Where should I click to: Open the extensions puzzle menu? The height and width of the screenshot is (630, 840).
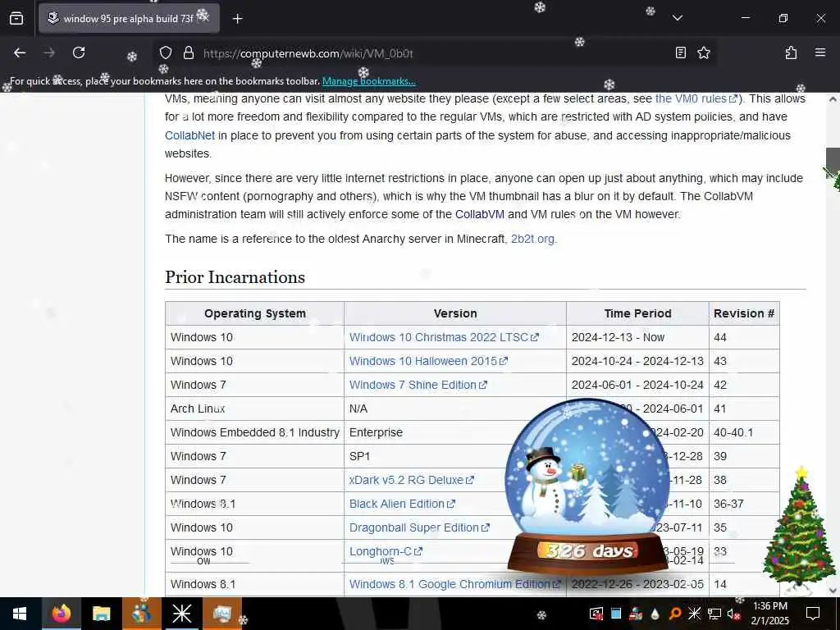pos(791,52)
